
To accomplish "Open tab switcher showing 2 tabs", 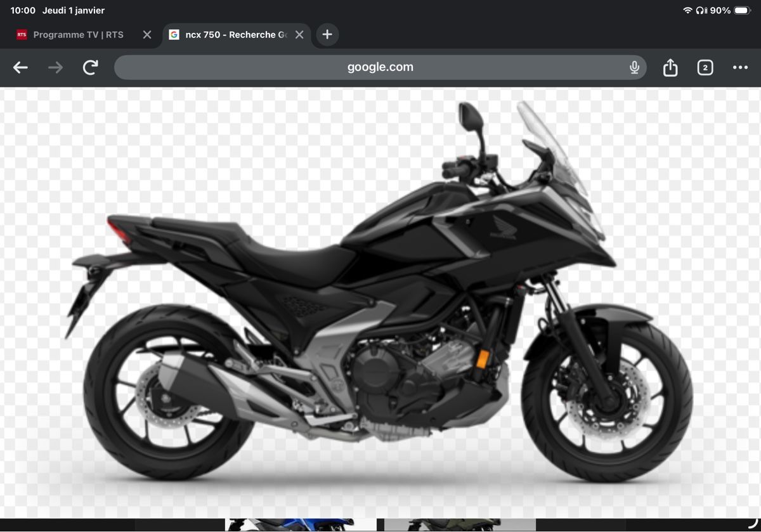I will (705, 67).
